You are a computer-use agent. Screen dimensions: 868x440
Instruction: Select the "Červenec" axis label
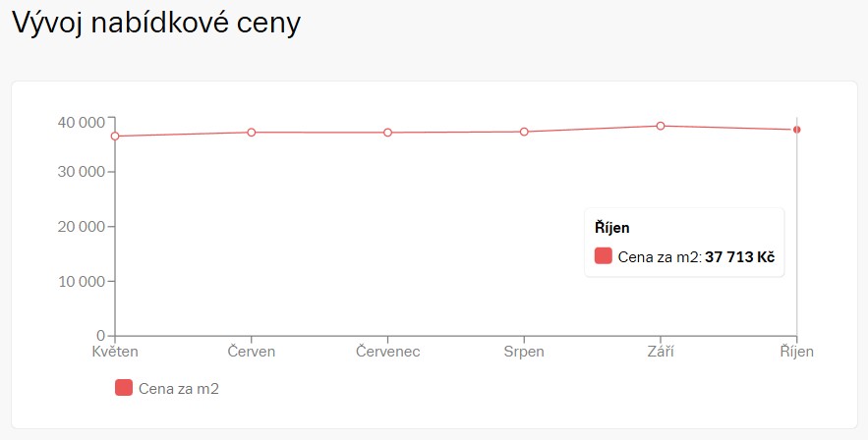[x=388, y=352]
